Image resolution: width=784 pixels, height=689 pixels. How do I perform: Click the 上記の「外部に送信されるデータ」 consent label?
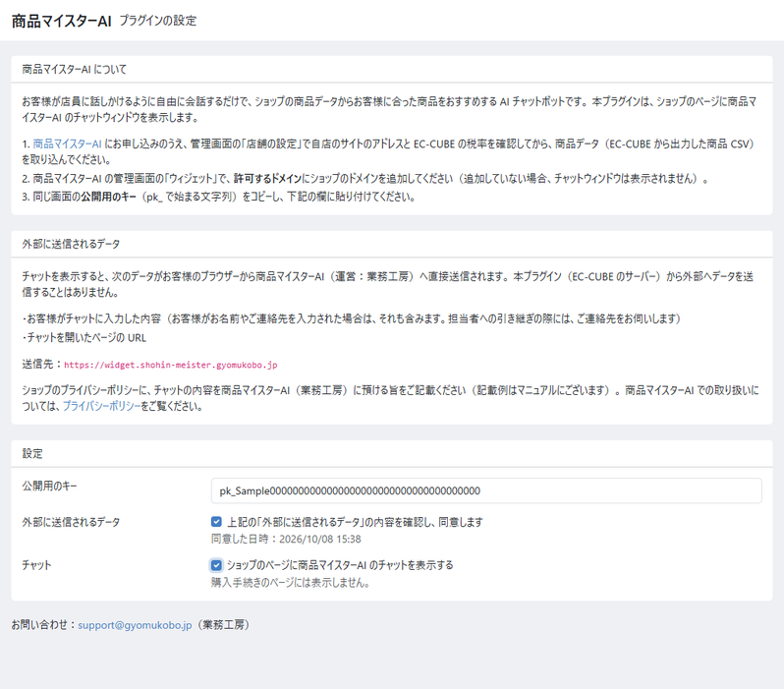click(x=355, y=522)
